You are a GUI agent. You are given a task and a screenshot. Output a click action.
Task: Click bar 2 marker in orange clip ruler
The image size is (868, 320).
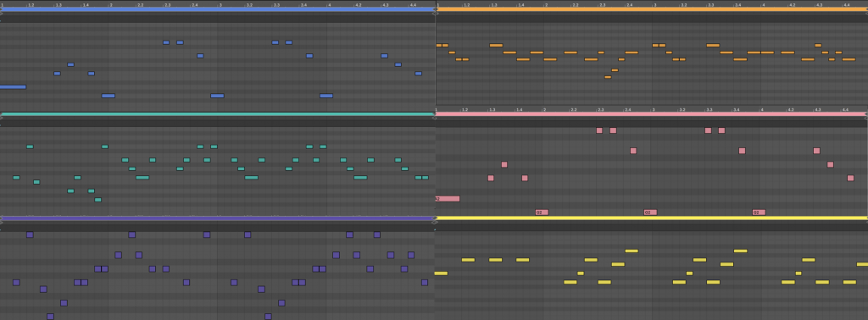click(x=547, y=4)
